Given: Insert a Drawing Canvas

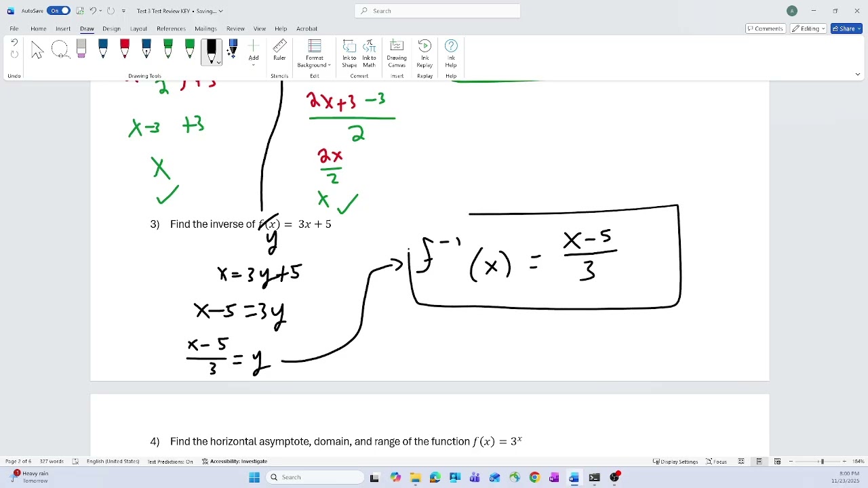Looking at the screenshot, I should (x=397, y=54).
